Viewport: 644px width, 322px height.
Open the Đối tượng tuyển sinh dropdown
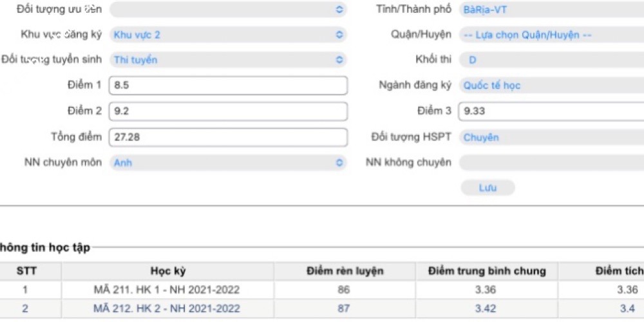(228, 60)
